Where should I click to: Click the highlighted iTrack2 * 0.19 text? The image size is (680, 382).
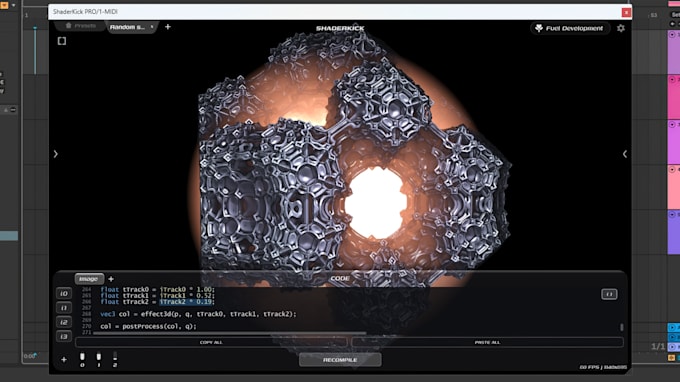[186, 302]
